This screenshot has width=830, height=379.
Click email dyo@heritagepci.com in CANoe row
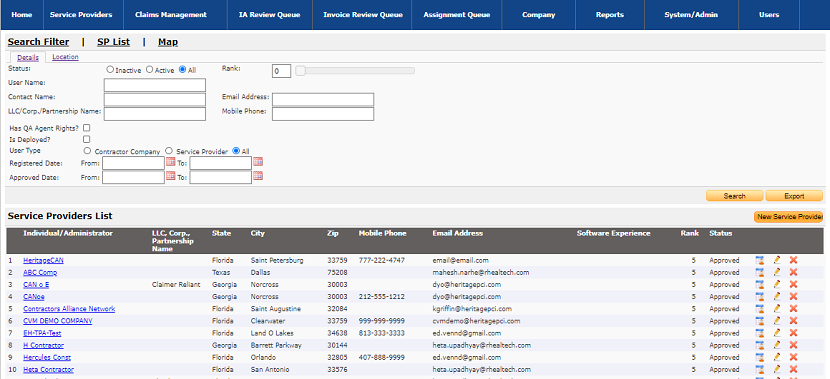click(x=466, y=297)
